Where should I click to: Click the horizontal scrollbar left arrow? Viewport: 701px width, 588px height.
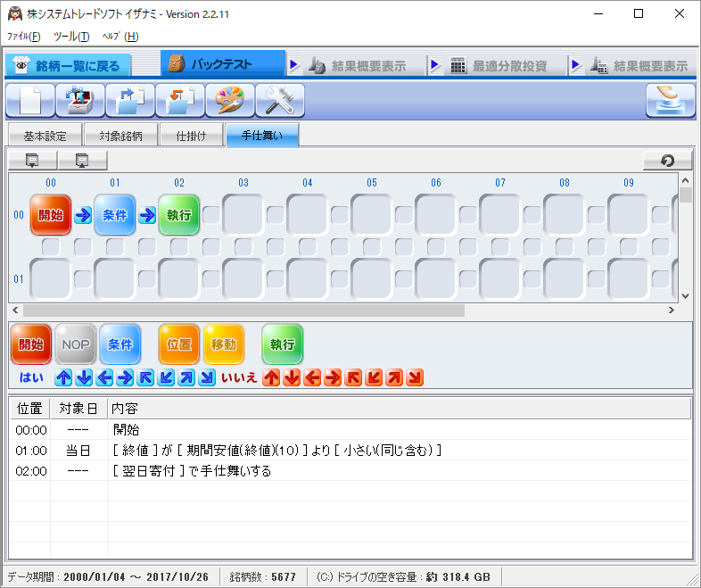tap(15, 310)
